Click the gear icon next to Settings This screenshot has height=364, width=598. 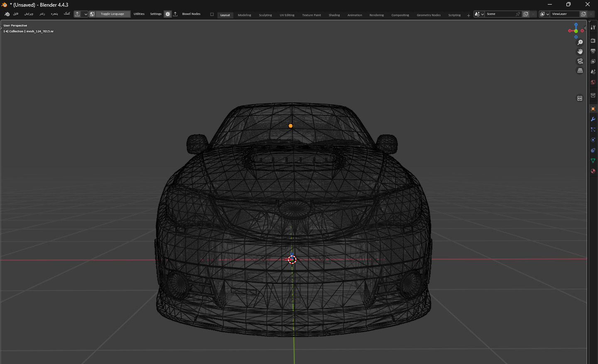(168, 14)
